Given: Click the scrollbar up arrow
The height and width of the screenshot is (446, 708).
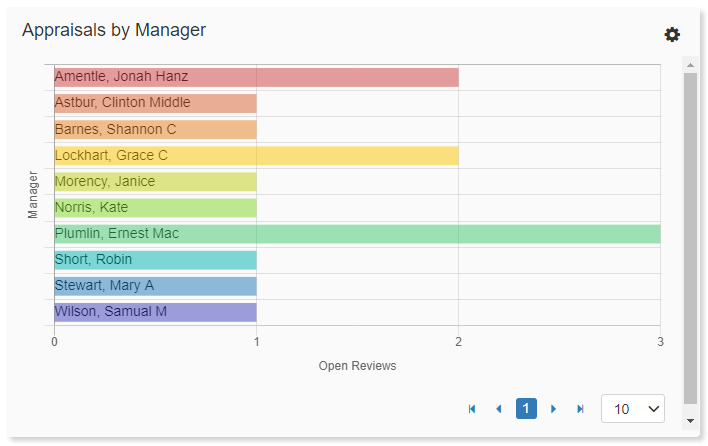Looking at the screenshot, I should [x=690, y=64].
